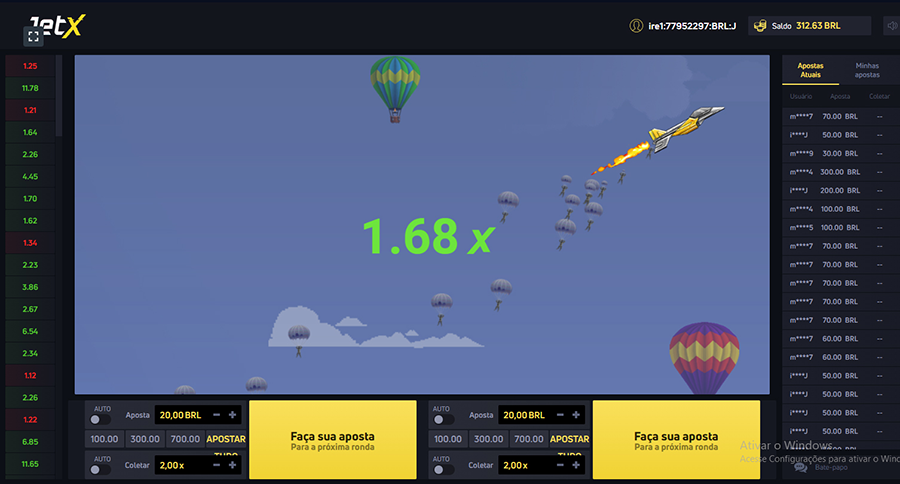Decrease left Aposta amount with minus

pos(216,415)
